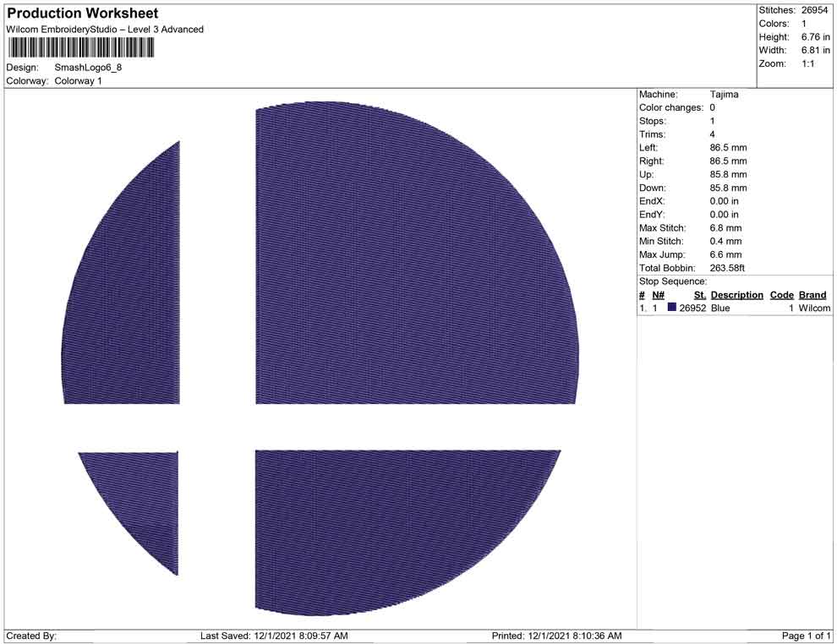The image size is (837, 644).
Task: Click the design name 'SmashLogo6_8'
Action: 88,68
